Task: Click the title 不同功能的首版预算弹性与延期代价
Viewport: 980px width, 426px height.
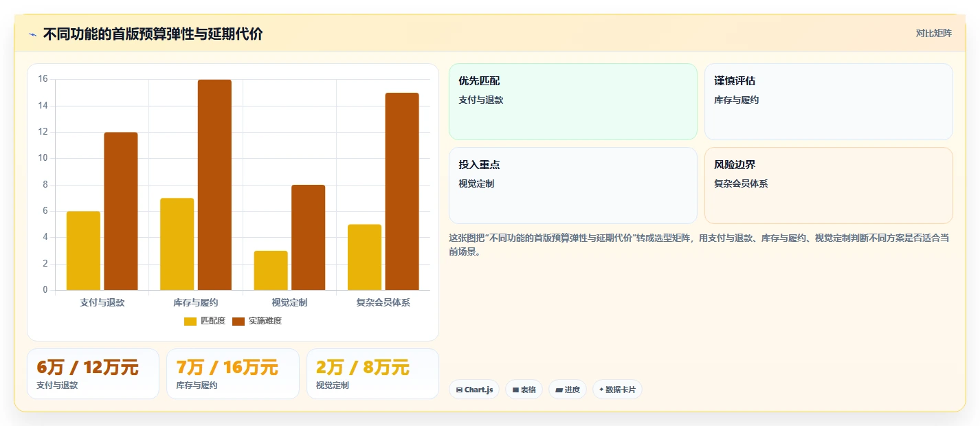Action: 153,34
